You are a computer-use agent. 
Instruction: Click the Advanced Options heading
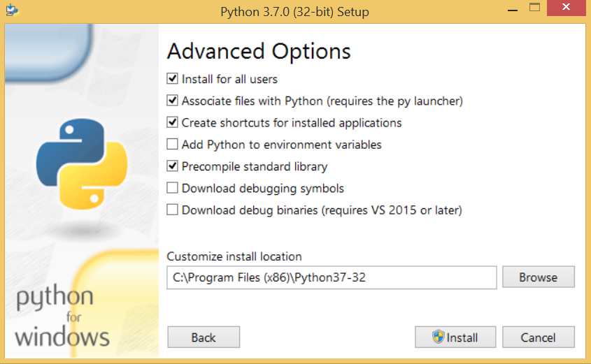(259, 52)
